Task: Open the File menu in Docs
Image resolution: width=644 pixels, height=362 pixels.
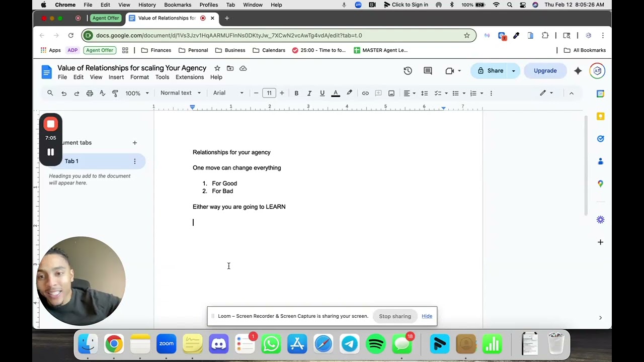Action: pos(62,77)
